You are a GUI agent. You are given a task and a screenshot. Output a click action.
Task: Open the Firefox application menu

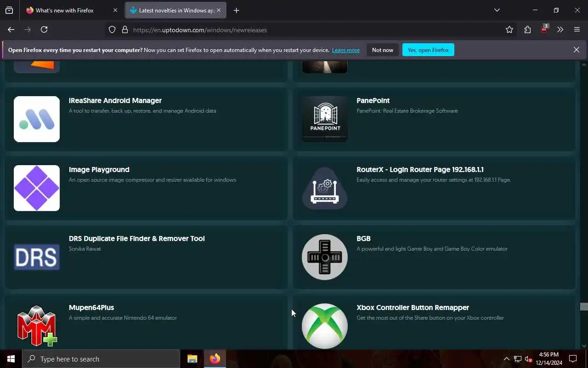coord(577,29)
